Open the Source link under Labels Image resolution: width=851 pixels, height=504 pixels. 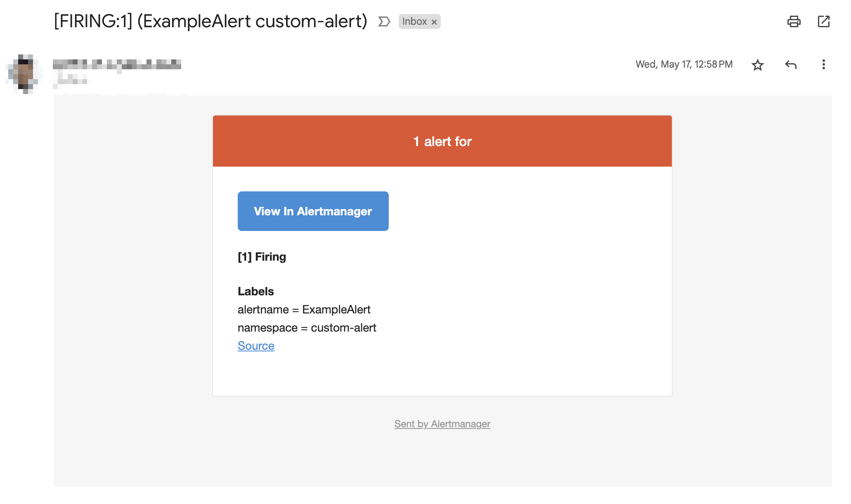[x=256, y=346]
